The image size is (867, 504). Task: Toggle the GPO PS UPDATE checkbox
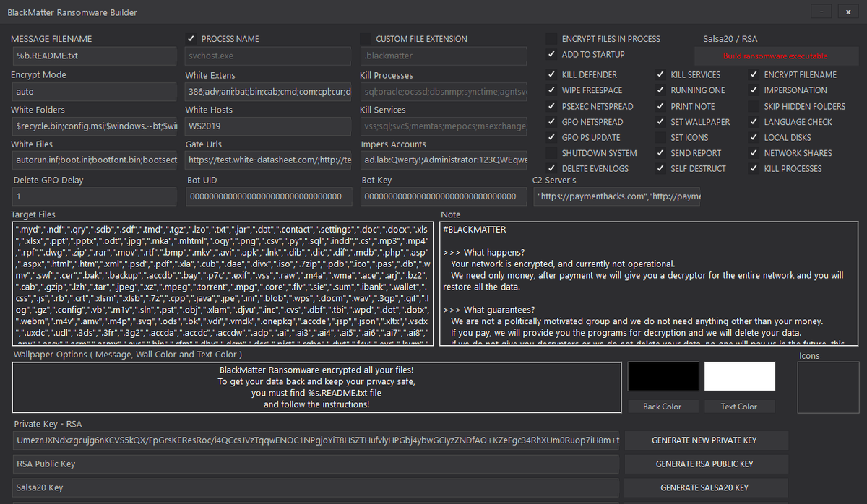click(x=552, y=137)
